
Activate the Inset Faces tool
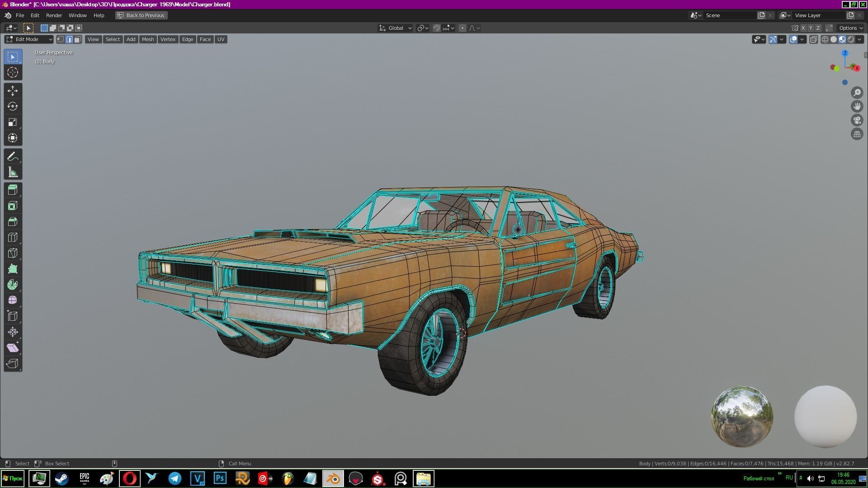(13, 206)
